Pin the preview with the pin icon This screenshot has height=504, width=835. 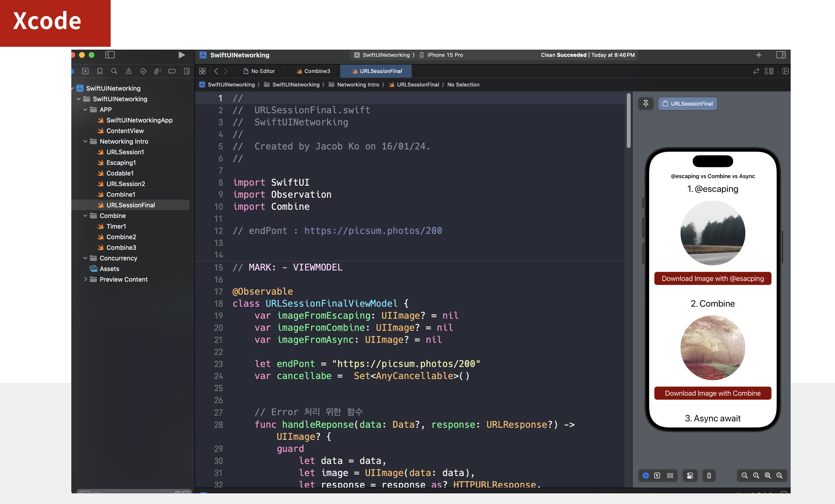pyautogui.click(x=646, y=103)
